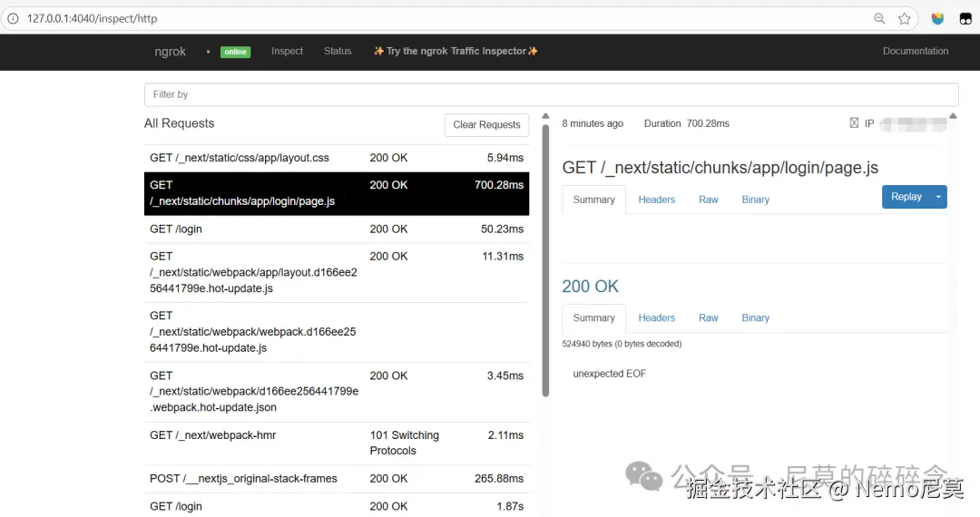The image size is (980, 517).
Task: Click the green online status badge
Action: pos(235,52)
